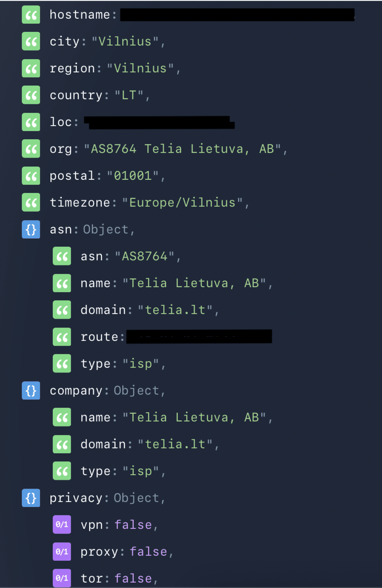Toggle the proxy boolean icon
382x588 pixels.
tap(62, 552)
